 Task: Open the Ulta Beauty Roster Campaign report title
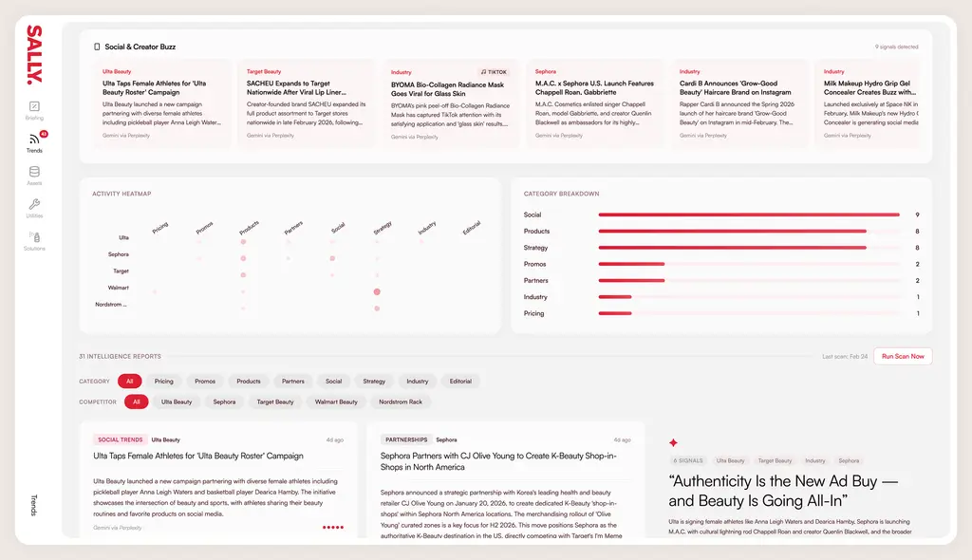pos(198,456)
